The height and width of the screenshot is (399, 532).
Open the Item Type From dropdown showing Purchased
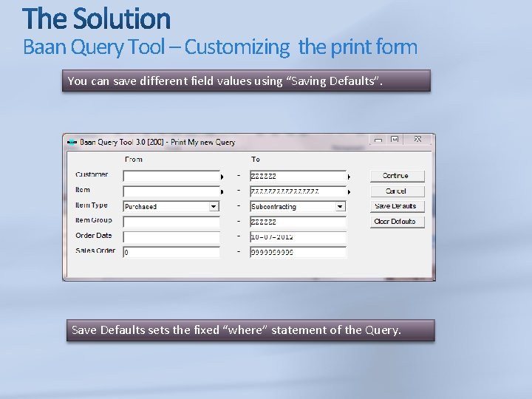pyautogui.click(x=214, y=206)
